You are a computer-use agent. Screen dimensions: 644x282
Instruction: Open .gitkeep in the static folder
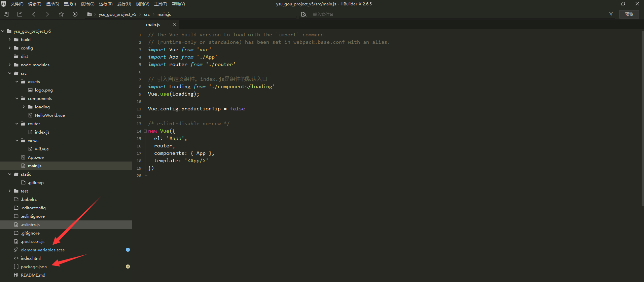click(x=36, y=182)
